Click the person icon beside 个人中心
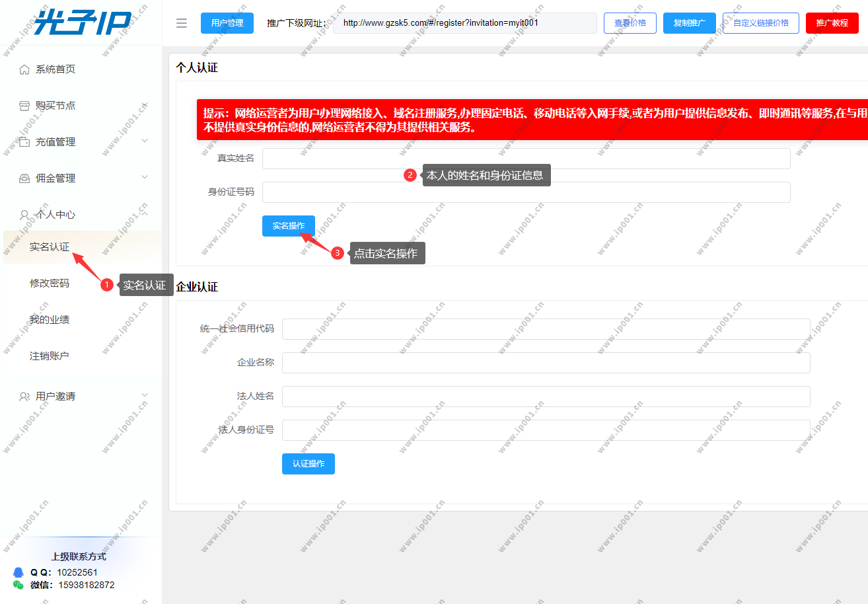 tap(24, 215)
